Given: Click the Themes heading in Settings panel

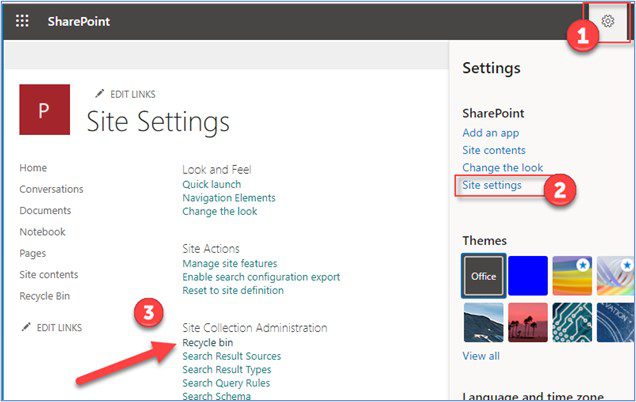Looking at the screenshot, I should pos(484,241).
